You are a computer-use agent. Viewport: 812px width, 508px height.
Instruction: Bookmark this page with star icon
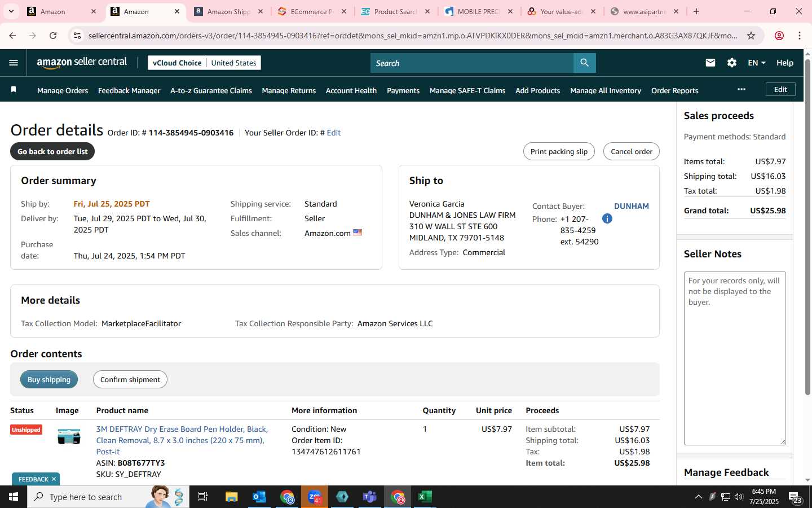pyautogui.click(x=751, y=36)
